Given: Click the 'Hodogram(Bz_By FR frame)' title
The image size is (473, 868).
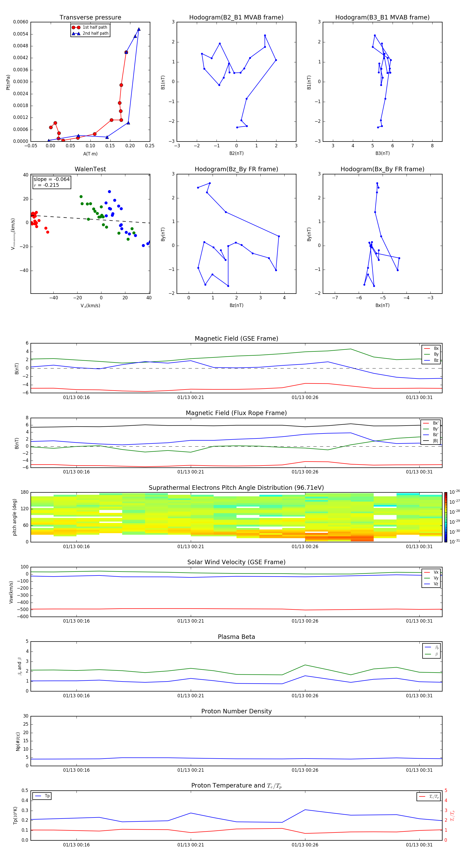Looking at the screenshot, I should [236, 169].
